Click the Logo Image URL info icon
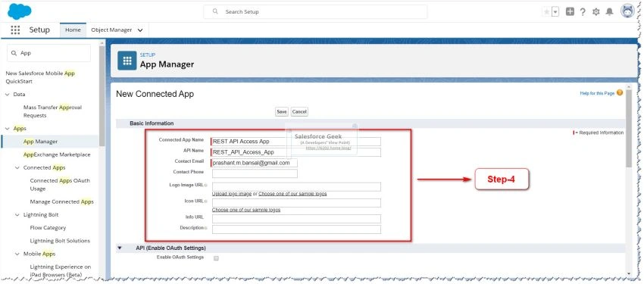644x284 pixels. (205, 186)
